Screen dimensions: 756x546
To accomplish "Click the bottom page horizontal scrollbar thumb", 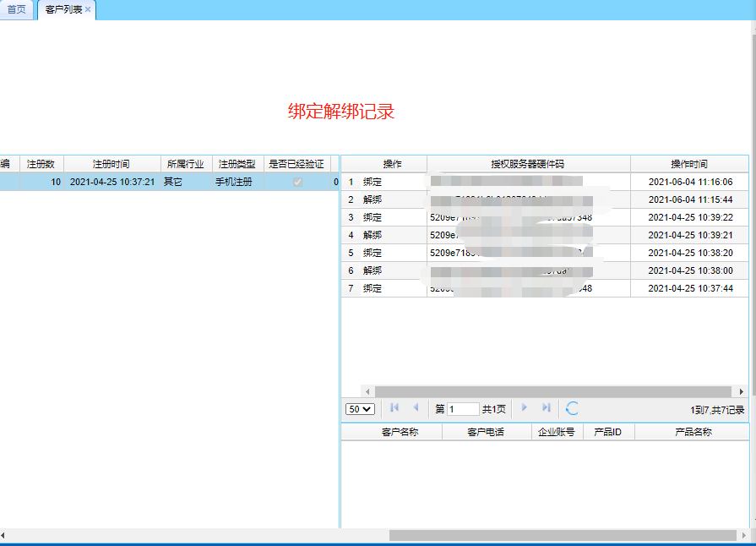I will pos(562,536).
